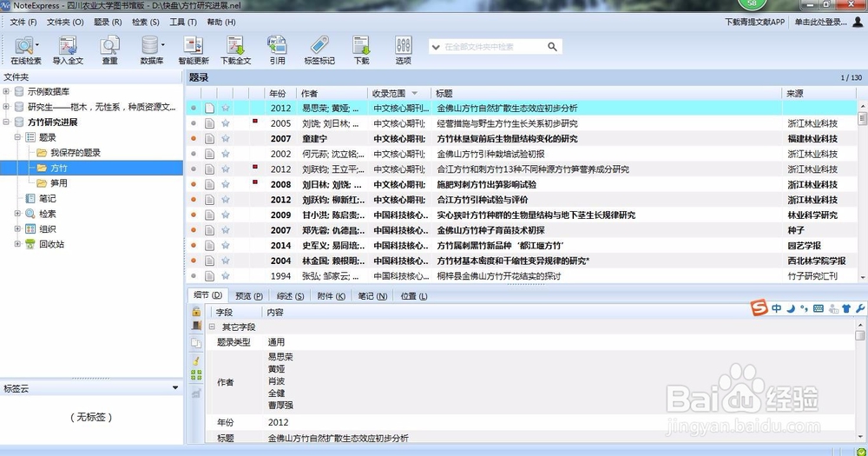
Task: Select the 笔记 tree item
Action: point(47,198)
